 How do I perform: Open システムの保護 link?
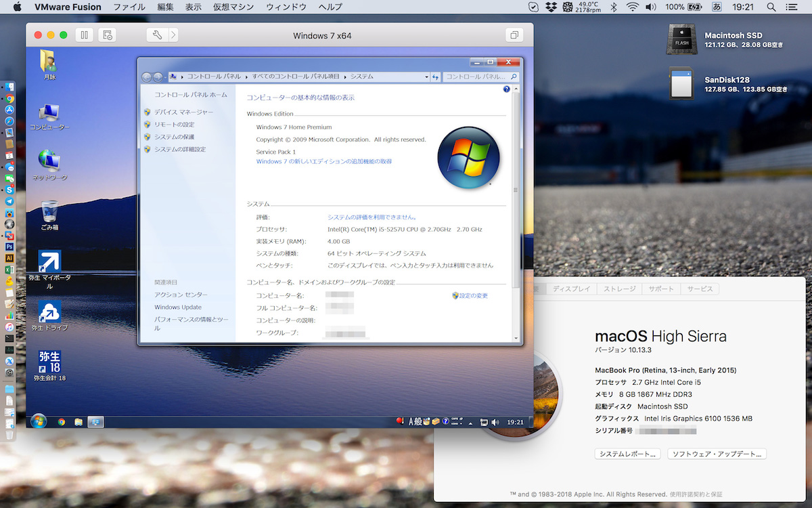click(174, 137)
